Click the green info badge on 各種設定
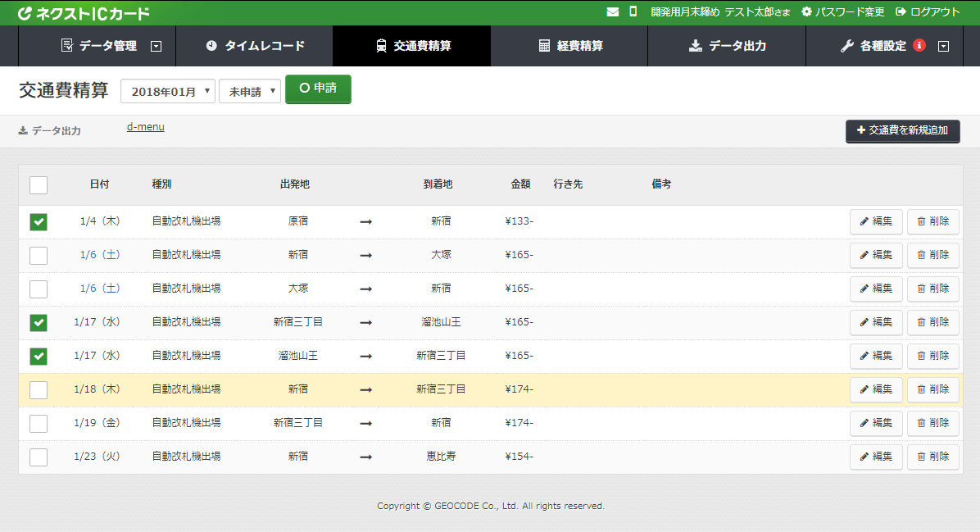This screenshot has width=980, height=532. [x=919, y=45]
